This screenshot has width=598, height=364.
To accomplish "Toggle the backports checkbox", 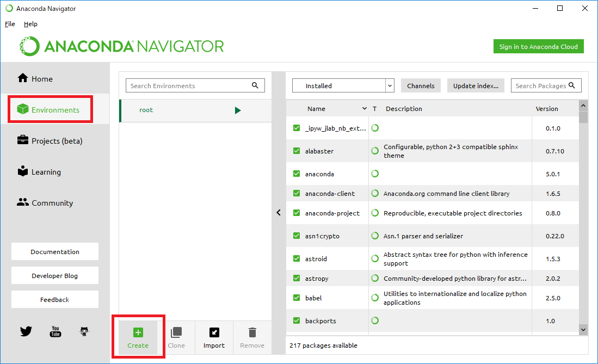I will click(x=297, y=320).
